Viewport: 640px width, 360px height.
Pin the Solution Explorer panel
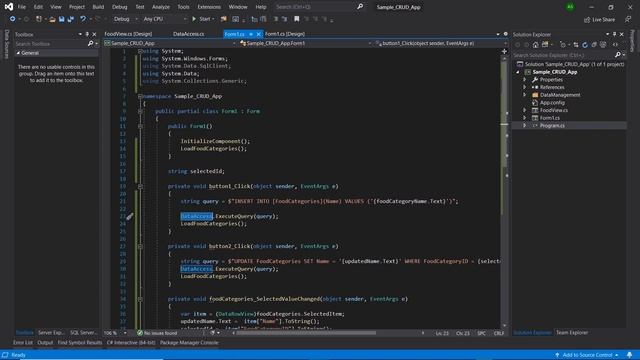pos(614,34)
